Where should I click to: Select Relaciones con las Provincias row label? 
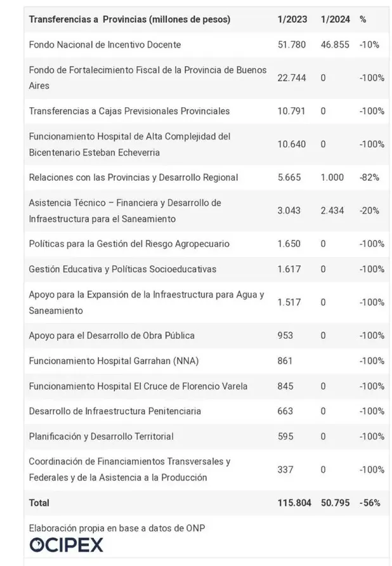[133, 177]
